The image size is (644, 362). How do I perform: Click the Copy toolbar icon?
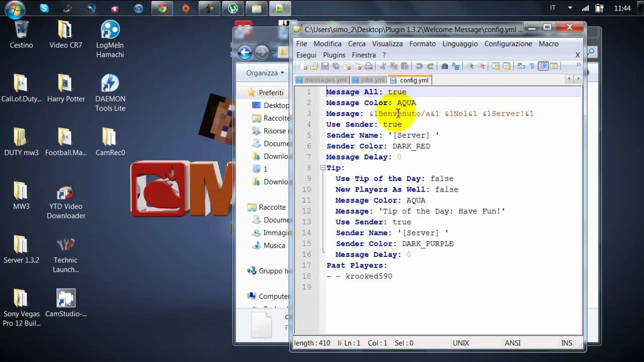click(x=393, y=66)
